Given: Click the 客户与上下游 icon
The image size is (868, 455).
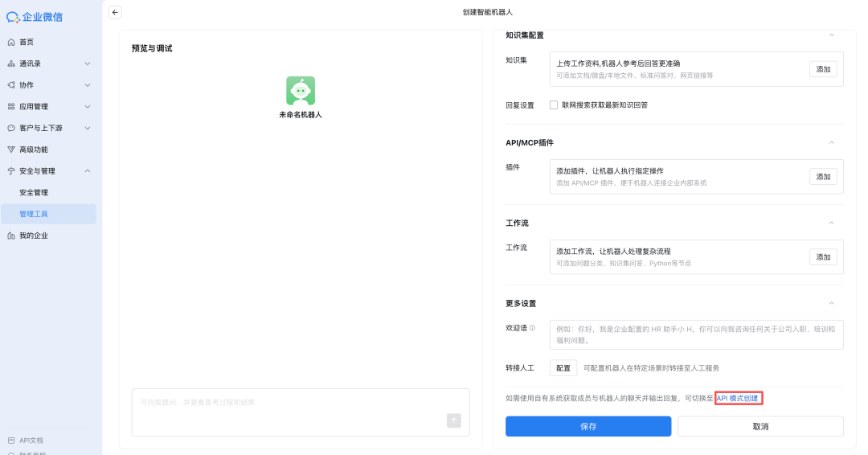Looking at the screenshot, I should [x=11, y=128].
